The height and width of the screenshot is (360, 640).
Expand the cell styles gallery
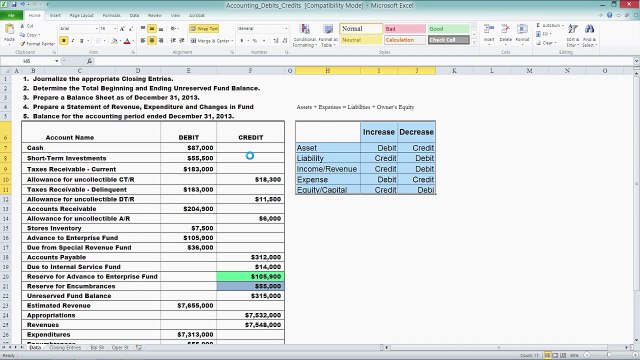point(474,43)
